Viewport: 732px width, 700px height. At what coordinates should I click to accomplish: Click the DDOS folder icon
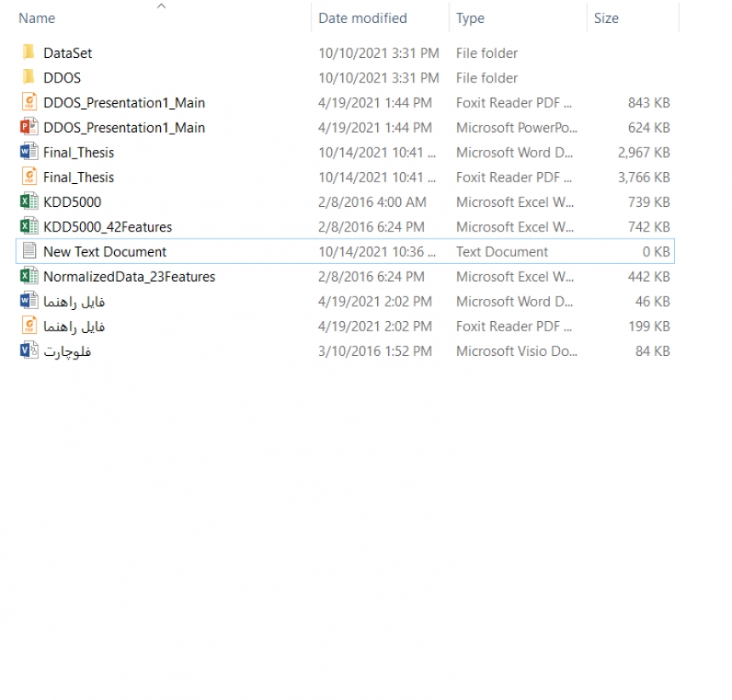28,77
